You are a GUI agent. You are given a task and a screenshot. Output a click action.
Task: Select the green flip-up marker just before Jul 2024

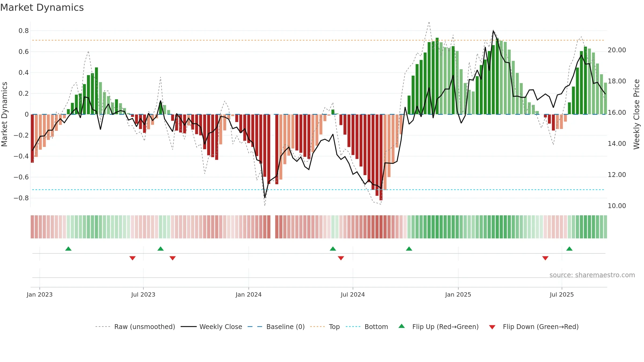coord(333,249)
